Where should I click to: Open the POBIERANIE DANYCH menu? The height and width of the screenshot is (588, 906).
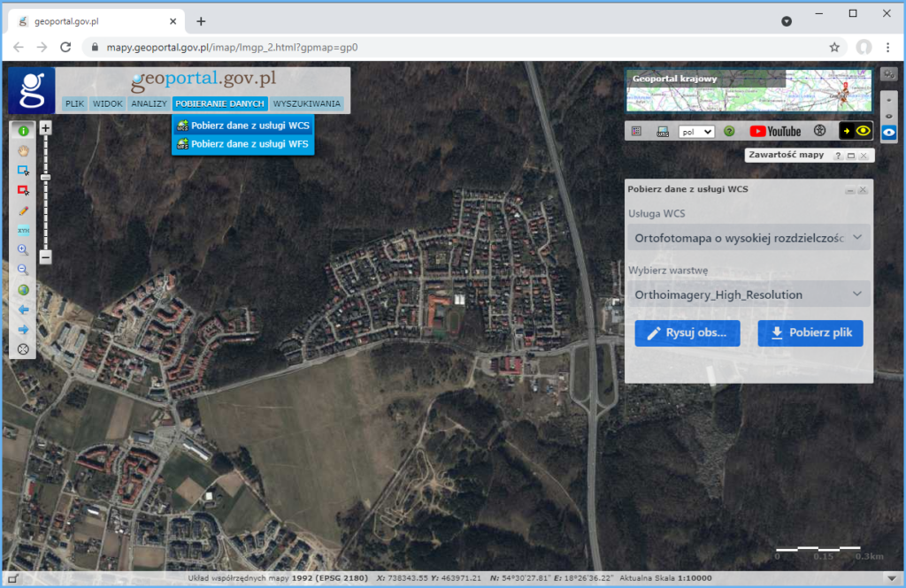pyautogui.click(x=219, y=103)
